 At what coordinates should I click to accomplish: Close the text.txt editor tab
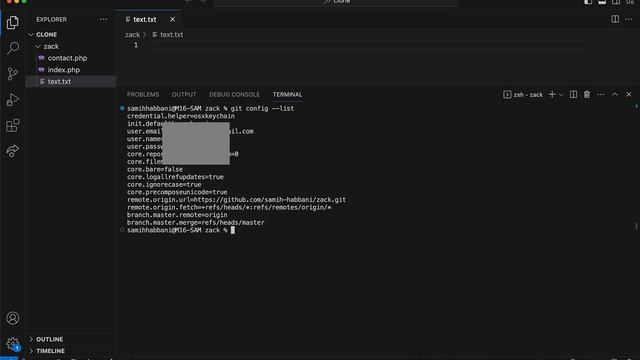pyautogui.click(x=172, y=19)
